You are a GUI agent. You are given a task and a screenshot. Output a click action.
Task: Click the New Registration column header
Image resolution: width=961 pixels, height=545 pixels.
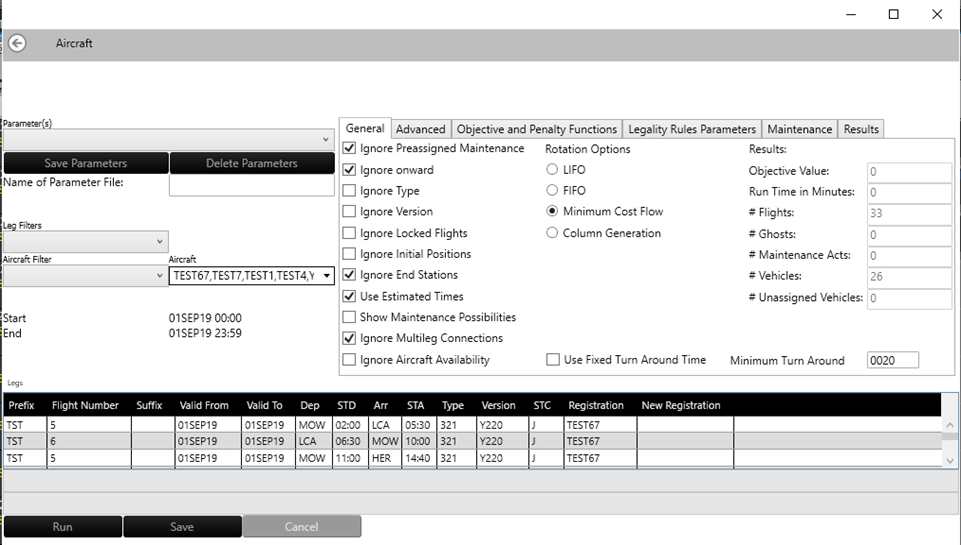coord(681,405)
